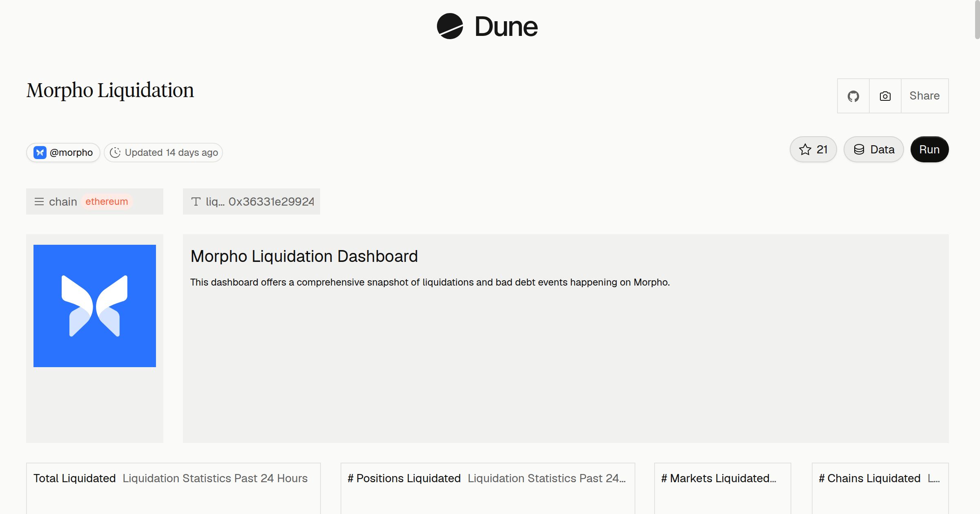Open the Total Liquidated panel title
The width and height of the screenshot is (980, 514).
pos(74,478)
